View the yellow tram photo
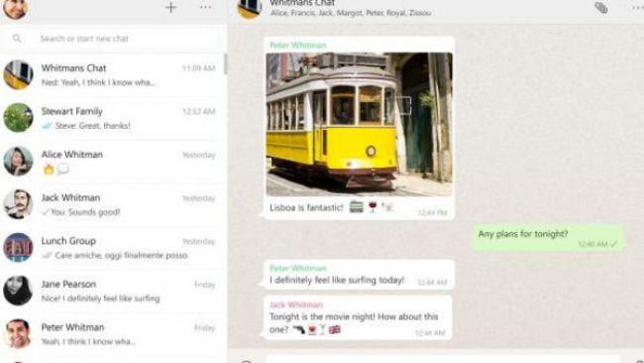 (359, 124)
